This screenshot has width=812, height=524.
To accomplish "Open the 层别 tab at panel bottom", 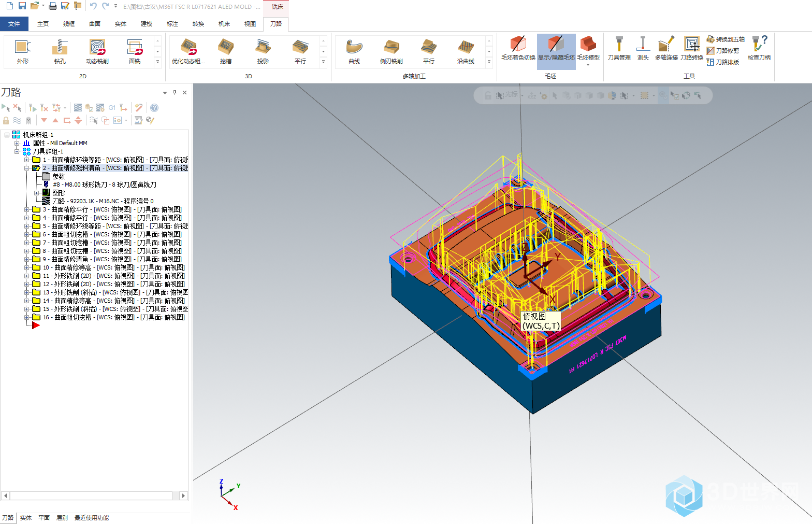I will 62,518.
